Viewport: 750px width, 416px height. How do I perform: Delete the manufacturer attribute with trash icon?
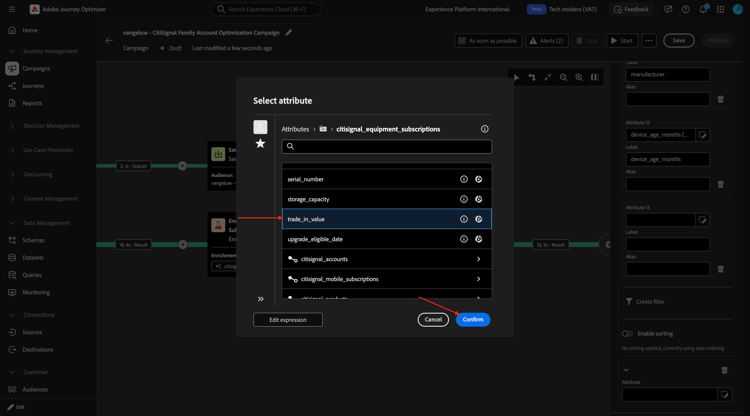click(720, 99)
